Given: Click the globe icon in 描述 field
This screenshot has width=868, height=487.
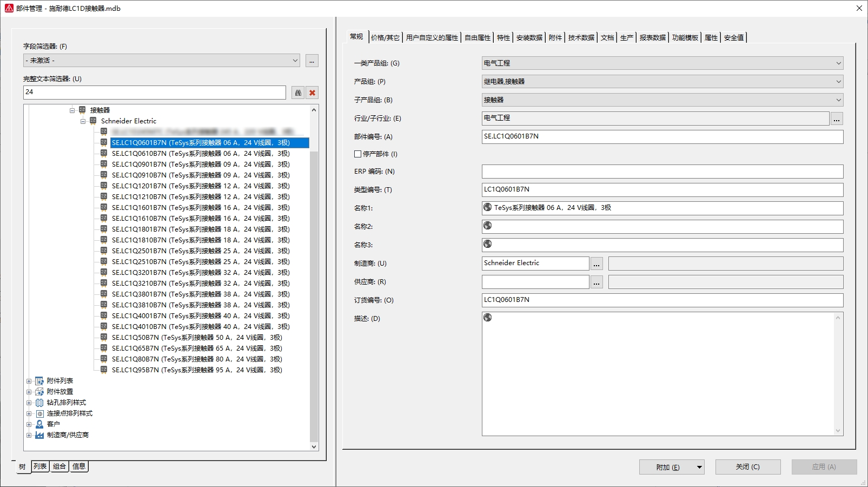Looking at the screenshot, I should (x=487, y=318).
